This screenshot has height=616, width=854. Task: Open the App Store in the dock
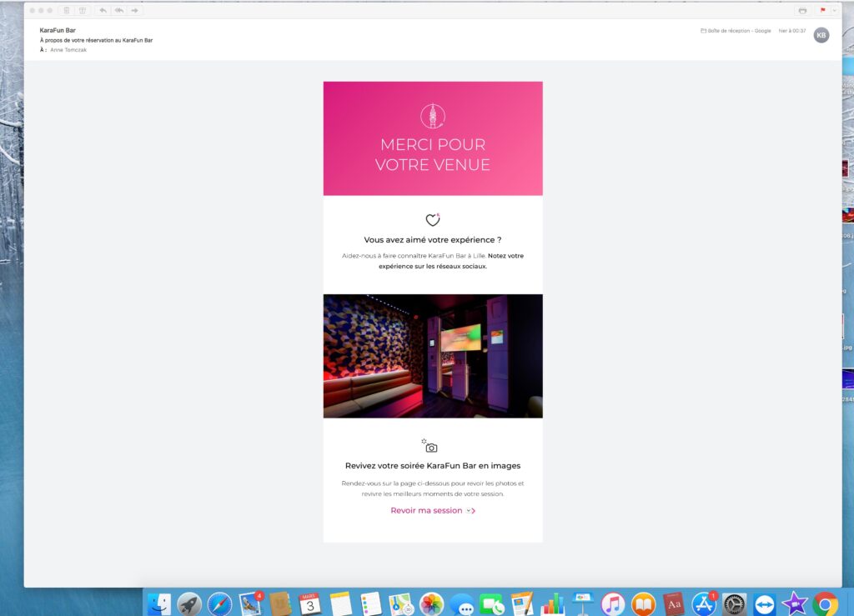pyautogui.click(x=704, y=603)
